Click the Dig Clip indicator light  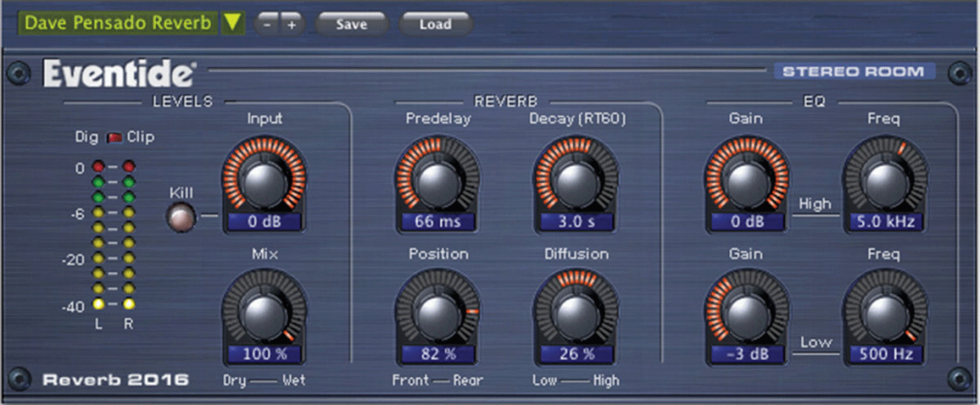click(113, 138)
